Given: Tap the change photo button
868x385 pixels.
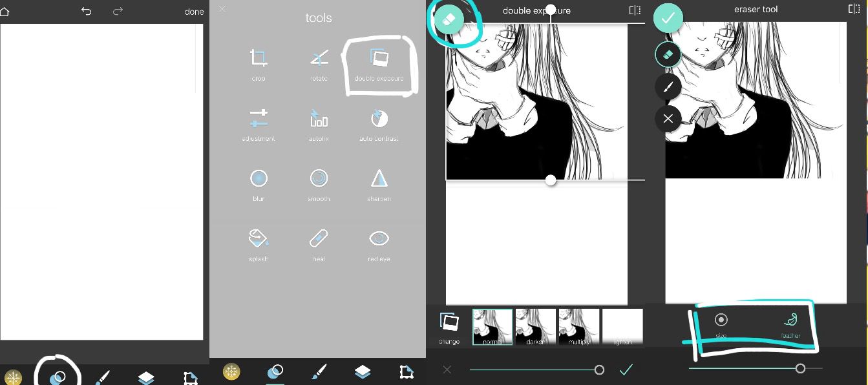Looking at the screenshot, I should click(x=449, y=328).
